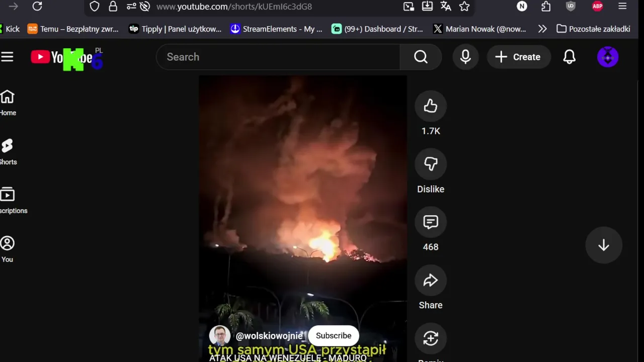
Task: Click the YouTube Shorts URL in address bar
Action: [234, 7]
